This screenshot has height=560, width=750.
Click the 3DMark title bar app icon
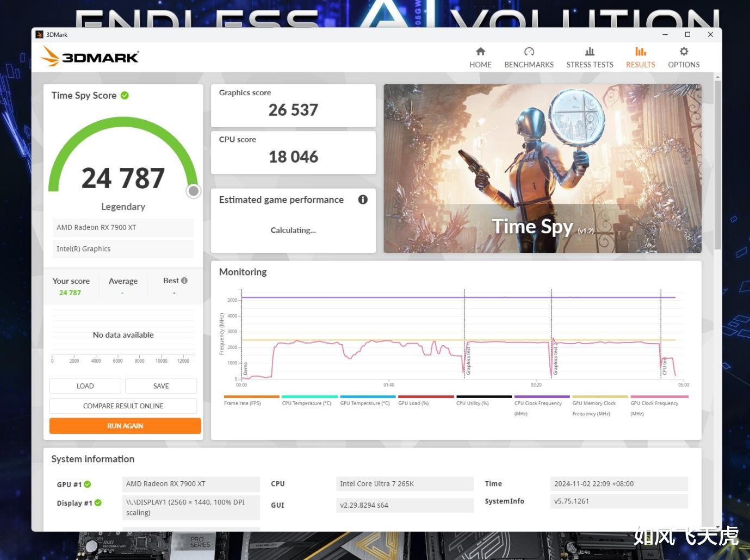[39, 34]
